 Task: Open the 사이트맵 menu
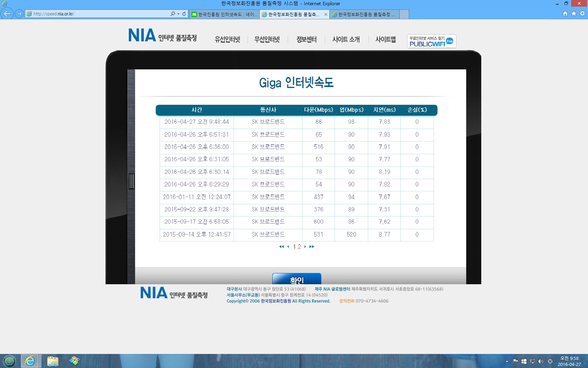[x=386, y=39]
